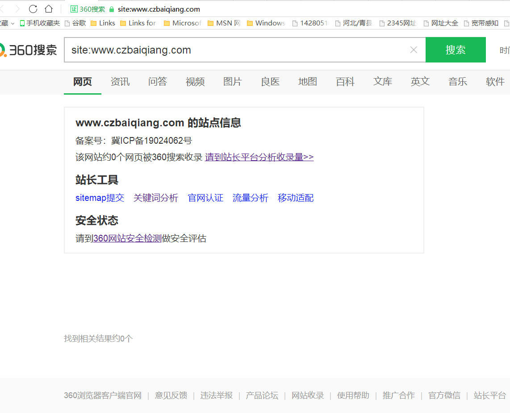Open the home page via the home icon
The height and width of the screenshot is (420, 510).
[48, 9]
